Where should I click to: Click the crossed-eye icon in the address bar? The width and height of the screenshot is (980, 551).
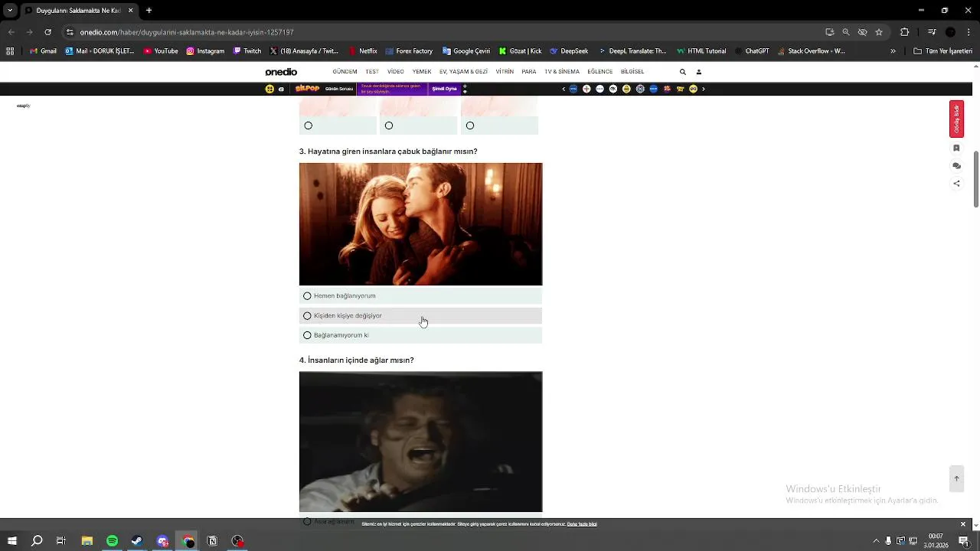click(x=862, y=32)
